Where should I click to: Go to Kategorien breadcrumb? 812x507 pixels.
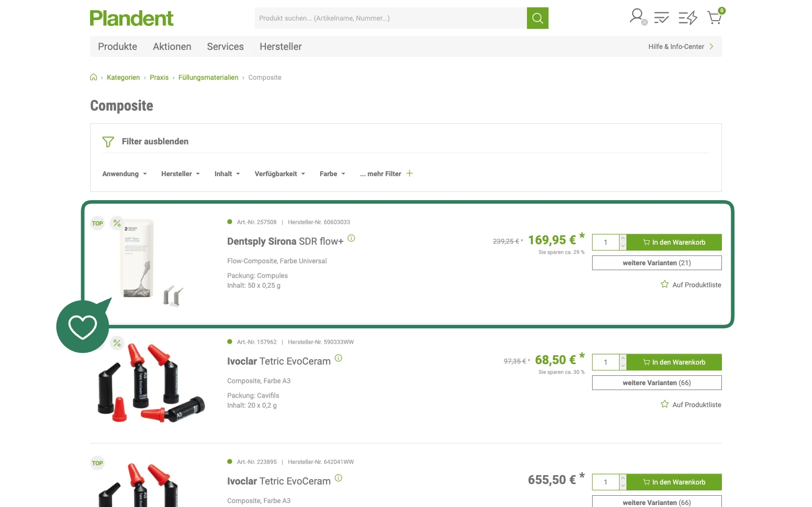tap(123, 77)
